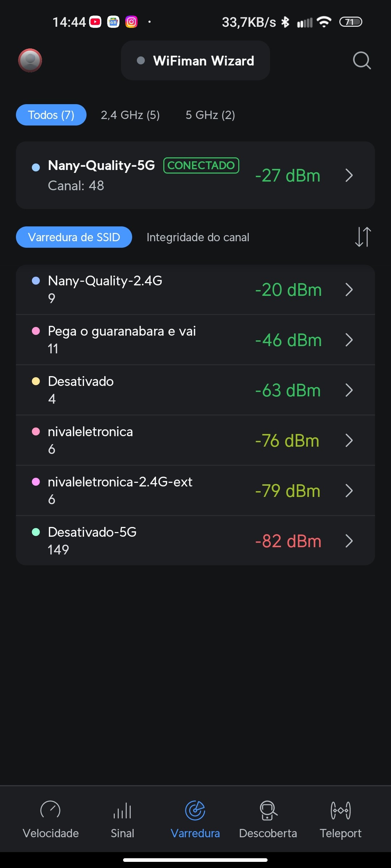Image resolution: width=391 pixels, height=868 pixels.
Task: Tap the -63 dBm signal value for Desativado
Action: tap(288, 390)
